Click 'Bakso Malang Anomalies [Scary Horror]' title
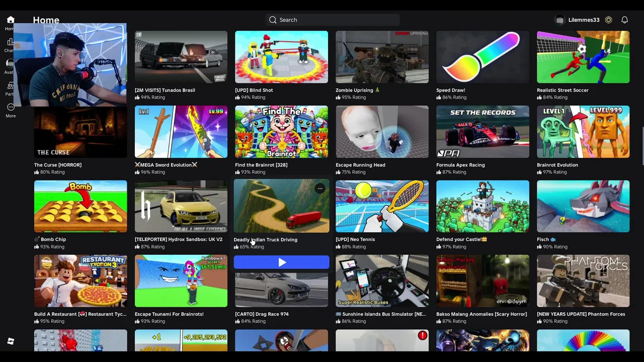 tap(481, 314)
